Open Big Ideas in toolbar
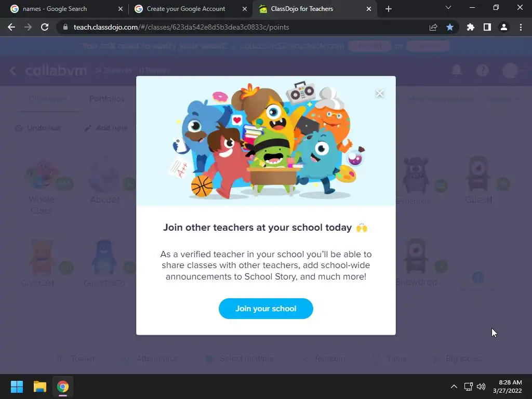This screenshot has height=399, width=532. pos(456,358)
